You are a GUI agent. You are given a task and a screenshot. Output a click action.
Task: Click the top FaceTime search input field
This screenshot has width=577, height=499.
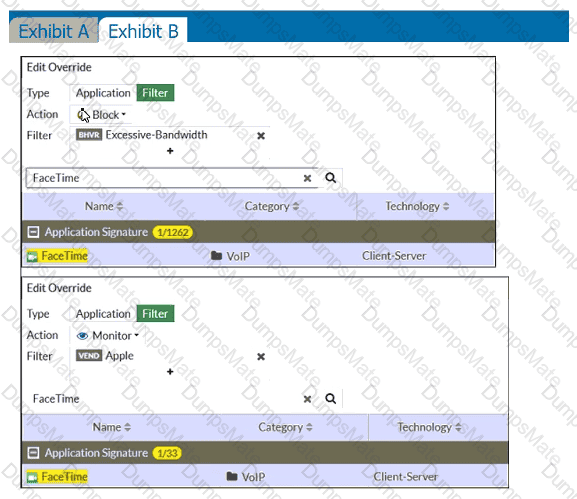coord(164,178)
